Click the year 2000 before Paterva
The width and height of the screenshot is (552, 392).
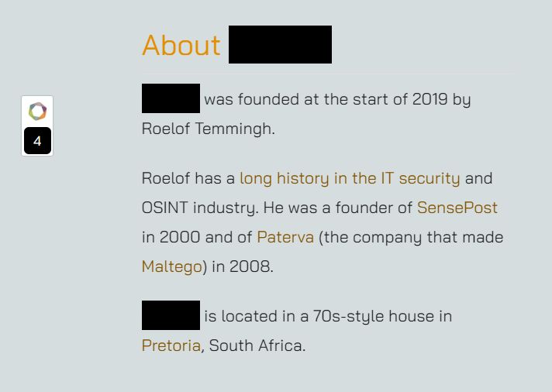pos(180,237)
